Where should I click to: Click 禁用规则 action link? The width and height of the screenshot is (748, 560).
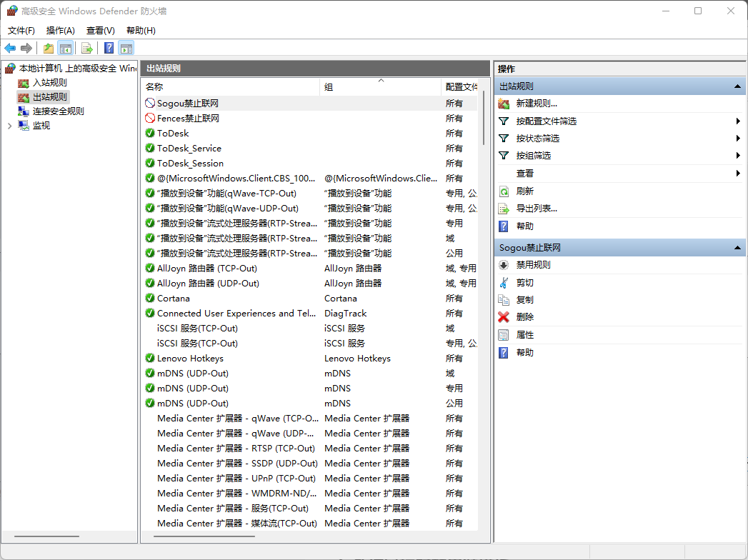click(x=534, y=265)
